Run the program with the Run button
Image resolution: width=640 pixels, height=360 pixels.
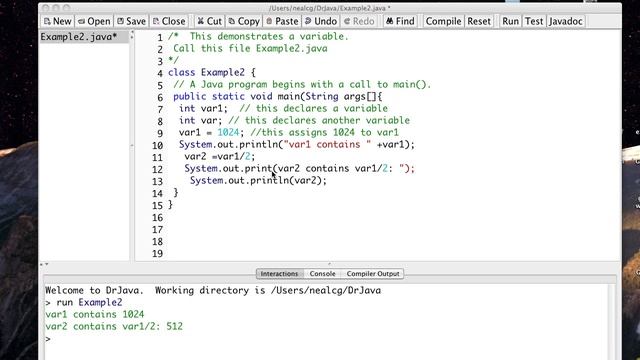point(510,21)
